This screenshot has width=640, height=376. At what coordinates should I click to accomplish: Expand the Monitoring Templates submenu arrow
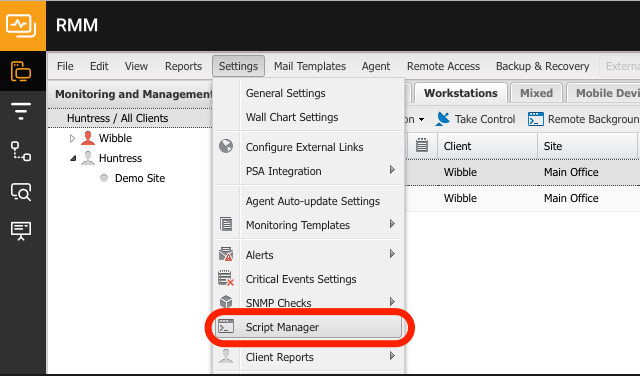click(392, 224)
